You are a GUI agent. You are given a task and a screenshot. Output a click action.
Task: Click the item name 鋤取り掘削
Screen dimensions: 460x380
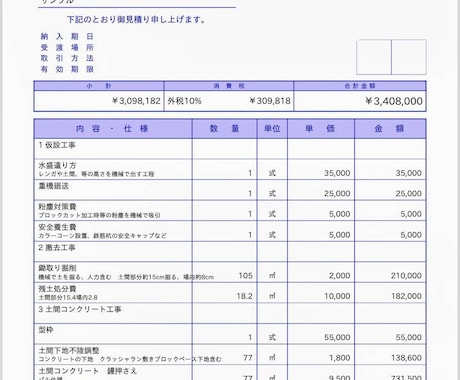(57, 268)
